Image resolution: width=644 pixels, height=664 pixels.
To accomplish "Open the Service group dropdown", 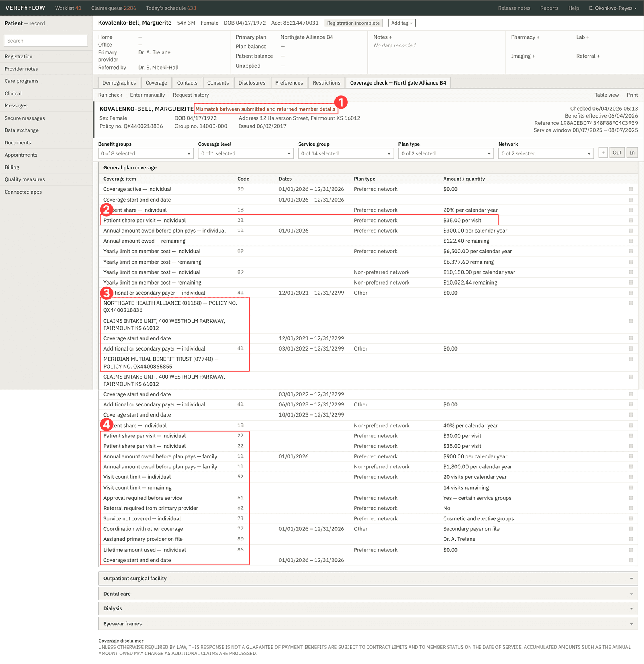I will 346,154.
